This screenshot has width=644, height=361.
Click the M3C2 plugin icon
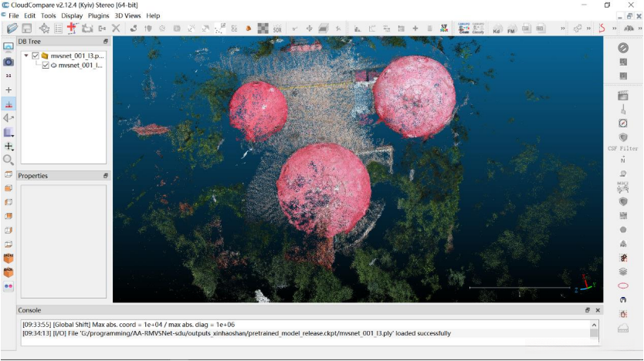[623, 187]
